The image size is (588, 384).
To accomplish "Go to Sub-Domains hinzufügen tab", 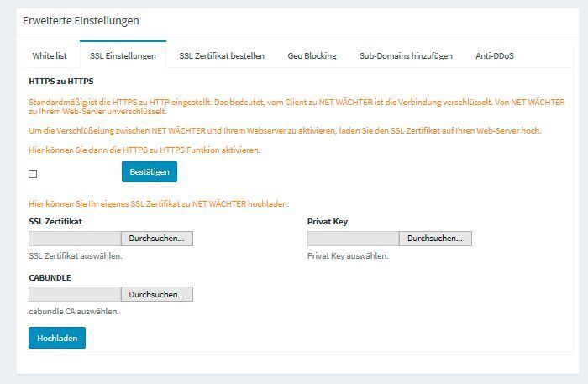I will (x=406, y=55).
